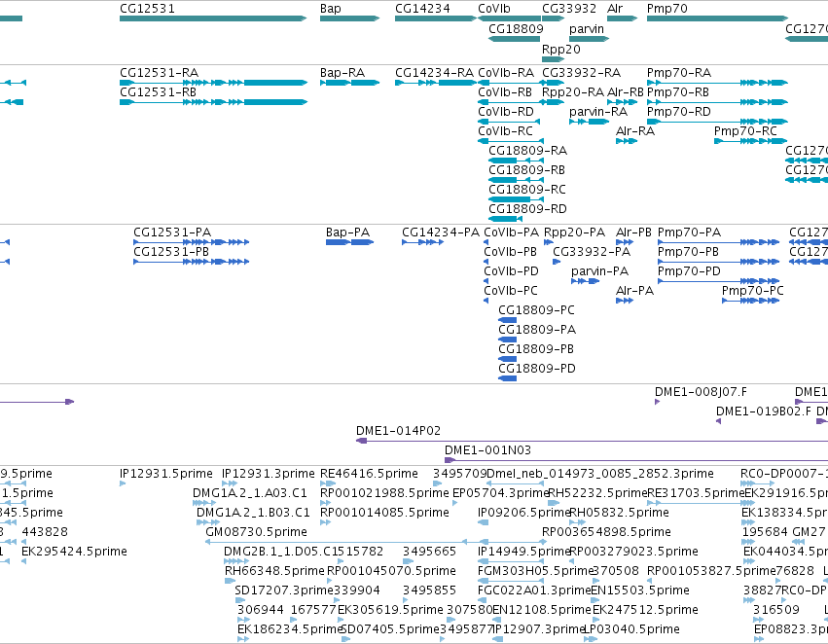Open the CG33932-PA protein
The image size is (828, 644).
557,262
